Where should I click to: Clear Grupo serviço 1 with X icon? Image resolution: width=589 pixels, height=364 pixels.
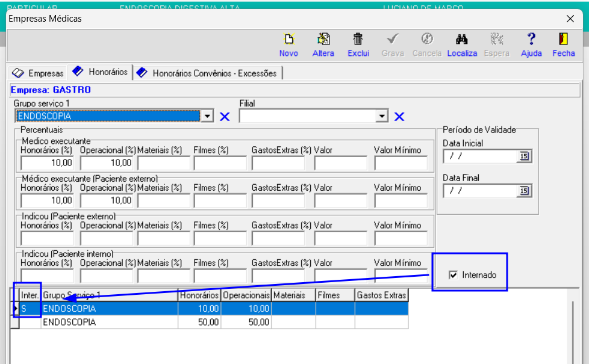coord(225,117)
